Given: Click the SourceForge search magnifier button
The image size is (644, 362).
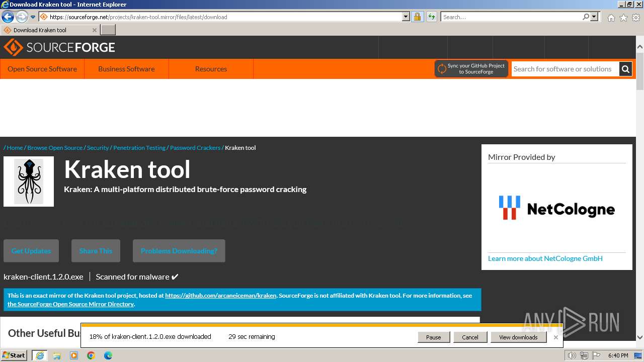Looking at the screenshot, I should (625, 69).
